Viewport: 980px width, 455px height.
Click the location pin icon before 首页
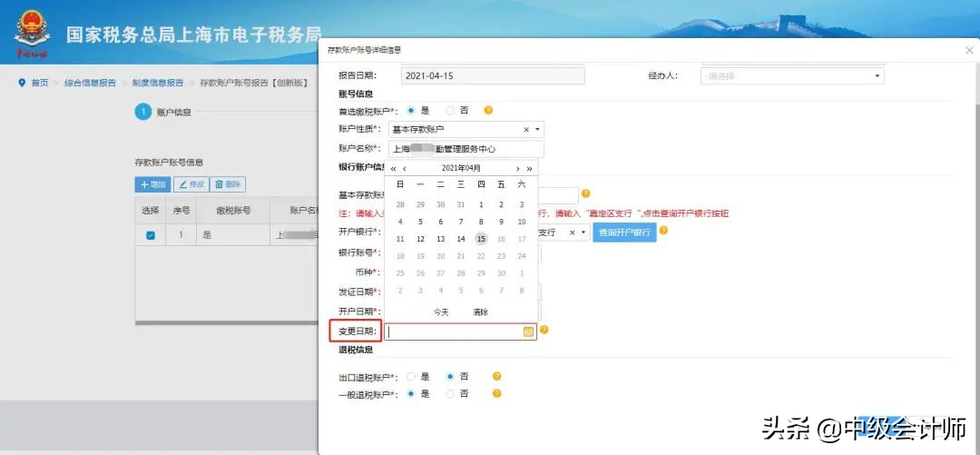[22, 84]
